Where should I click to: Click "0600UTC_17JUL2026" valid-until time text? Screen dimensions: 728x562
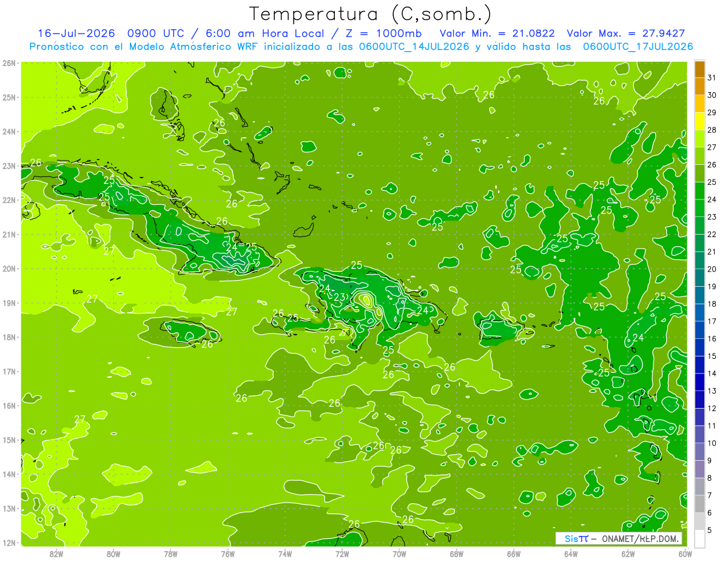click(638, 46)
